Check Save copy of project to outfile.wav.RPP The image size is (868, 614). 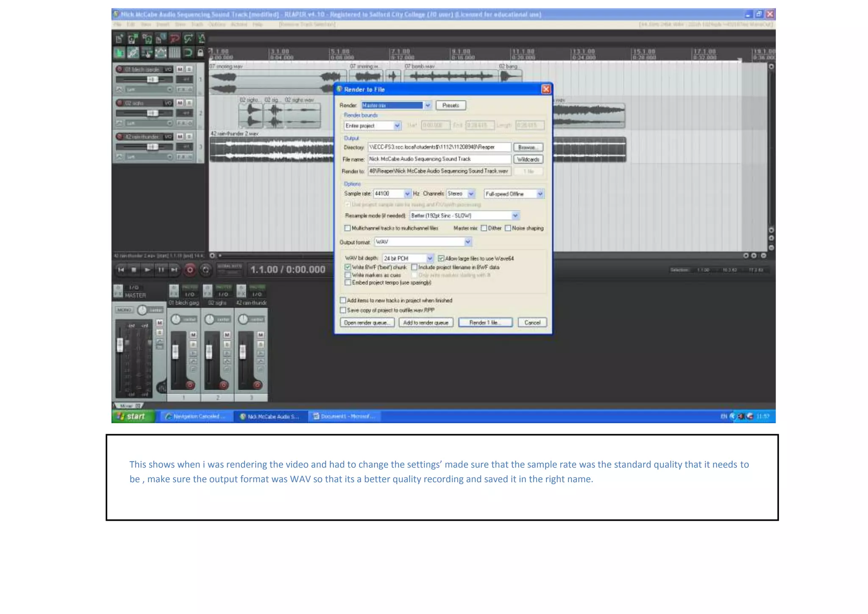tap(343, 310)
